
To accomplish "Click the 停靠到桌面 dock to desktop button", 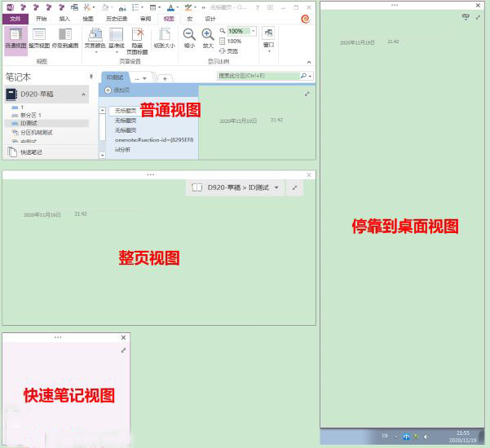I will coord(65,38).
